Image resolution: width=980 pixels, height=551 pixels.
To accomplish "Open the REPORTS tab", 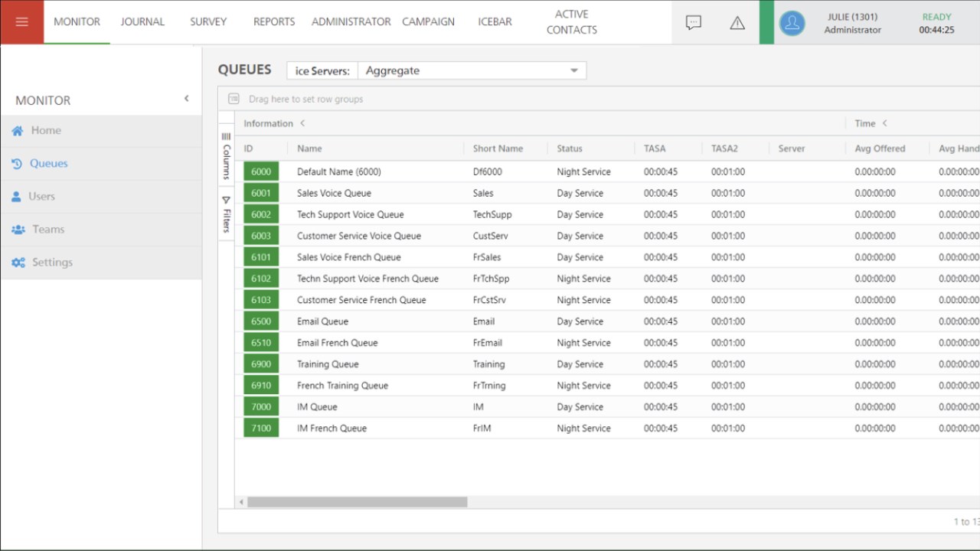I will coord(274,21).
